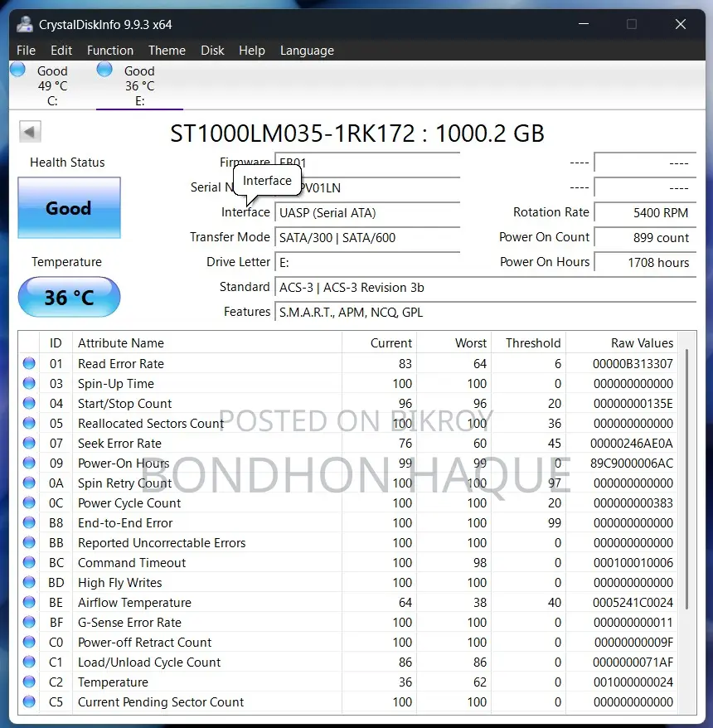Click raw value 0005241C0024

pyautogui.click(x=633, y=603)
